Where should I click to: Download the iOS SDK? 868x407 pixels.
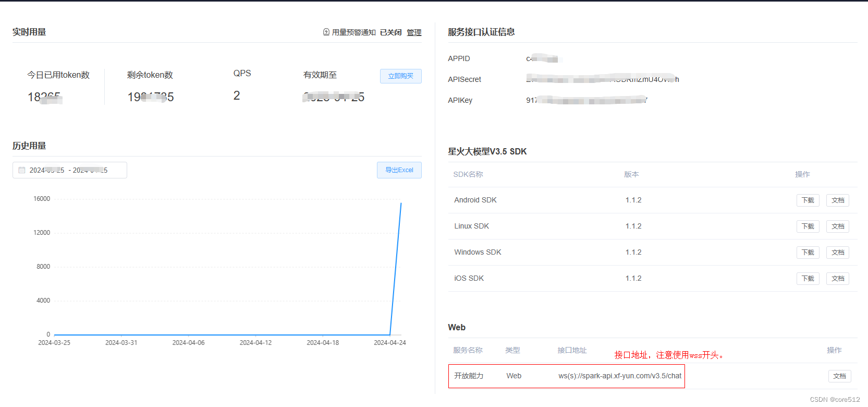[x=808, y=279]
